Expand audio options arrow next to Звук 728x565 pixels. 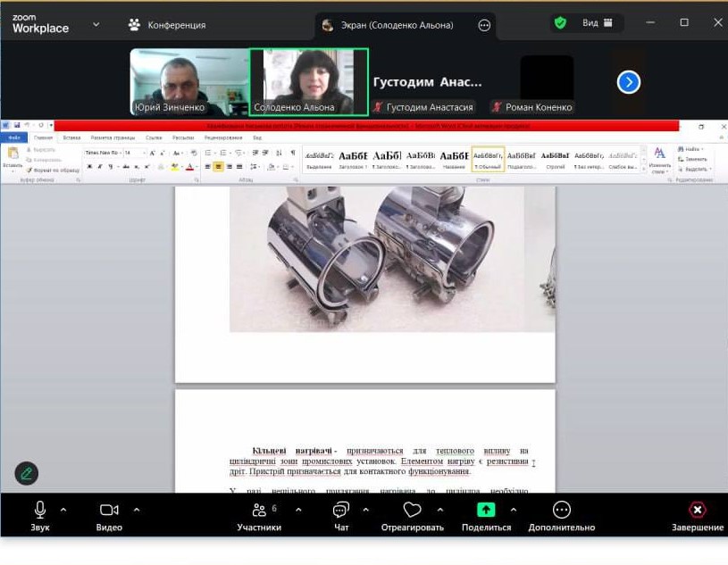coord(63,510)
